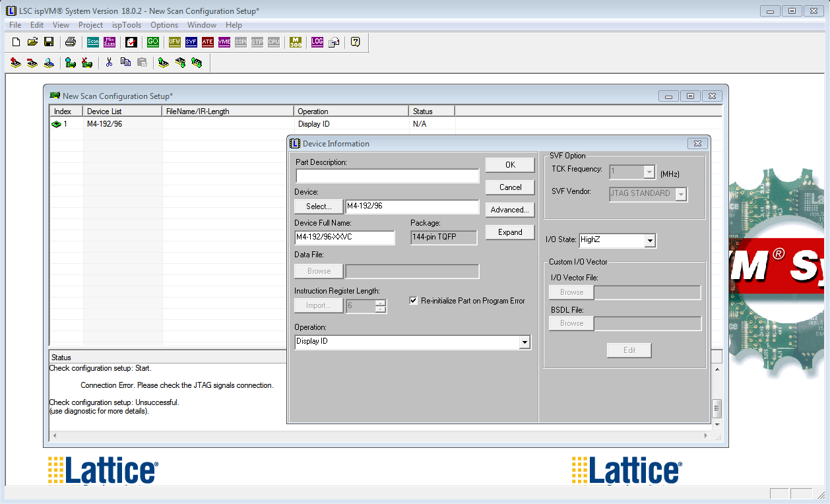Close the Device Information dialog
Viewport: 830px width, 504px height.
click(x=697, y=143)
